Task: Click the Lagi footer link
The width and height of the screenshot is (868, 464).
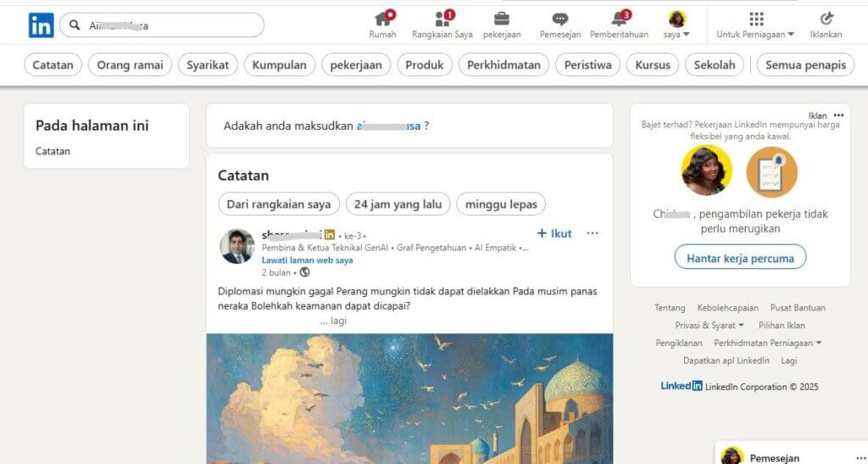Action: 789,361
